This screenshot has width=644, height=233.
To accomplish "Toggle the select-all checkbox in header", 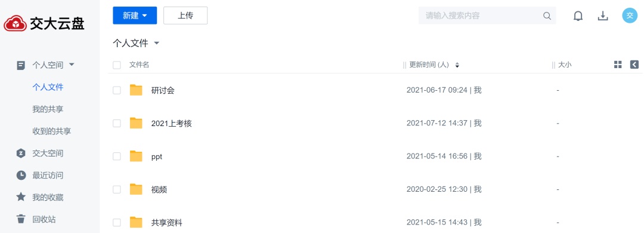I will point(117,65).
